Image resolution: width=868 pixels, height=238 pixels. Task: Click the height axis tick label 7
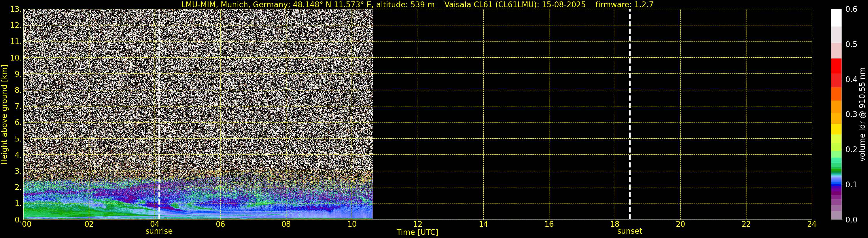(x=18, y=106)
